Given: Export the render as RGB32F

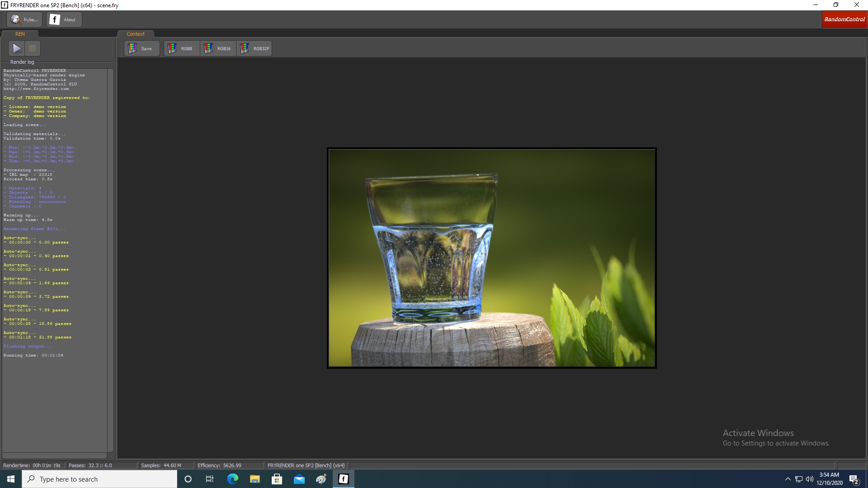Looking at the screenshot, I should click(254, 48).
